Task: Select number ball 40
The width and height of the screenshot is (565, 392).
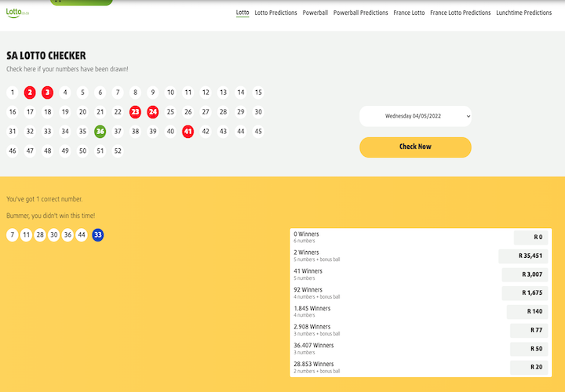Action: coord(170,132)
